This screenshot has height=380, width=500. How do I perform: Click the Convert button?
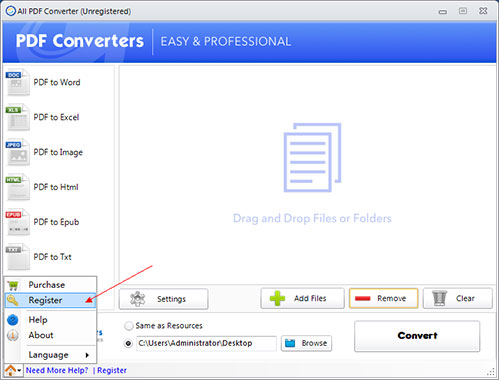417,336
